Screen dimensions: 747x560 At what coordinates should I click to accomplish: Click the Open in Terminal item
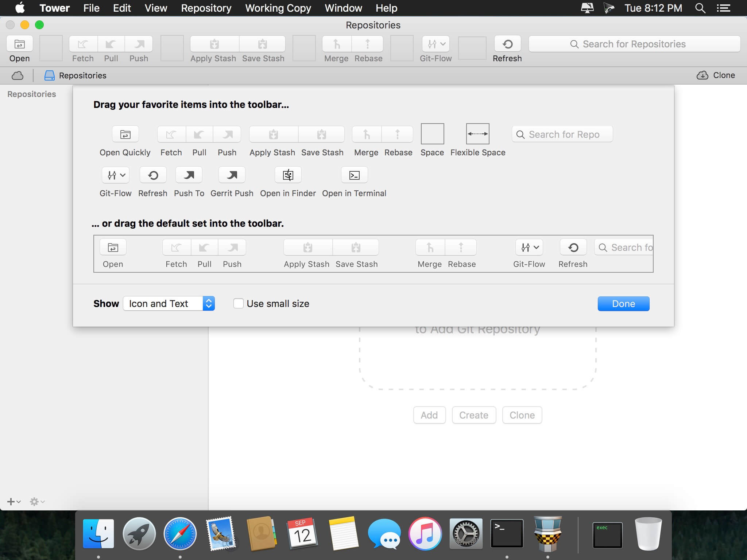354,175
